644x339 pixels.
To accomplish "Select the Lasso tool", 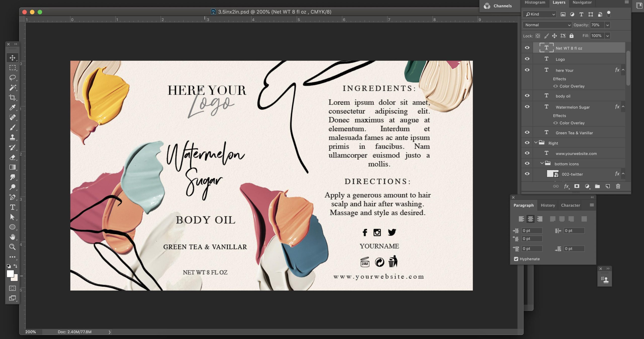I will point(12,78).
